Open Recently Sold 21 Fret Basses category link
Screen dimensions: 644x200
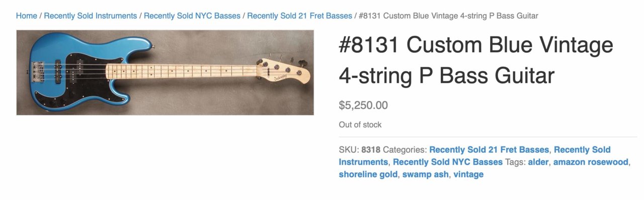tap(489, 150)
